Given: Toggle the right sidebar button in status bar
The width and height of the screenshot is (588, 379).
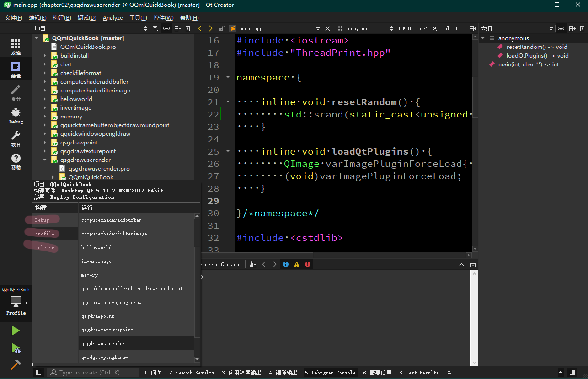Looking at the screenshot, I should pos(572,373).
